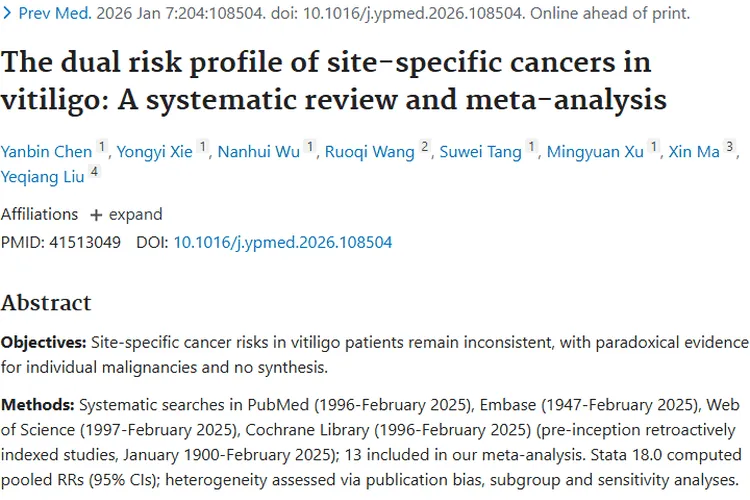The height and width of the screenshot is (500, 750).
Task: Open author Yeqiang Liu's link
Action: [x=42, y=175]
